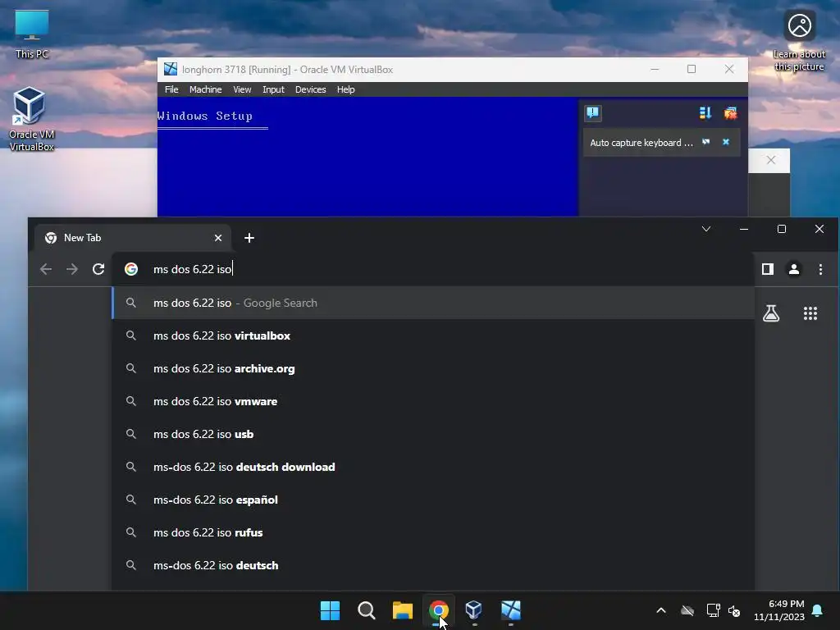
Task: Click address bar containing ms dos 6.22 iso
Action: coord(433,269)
